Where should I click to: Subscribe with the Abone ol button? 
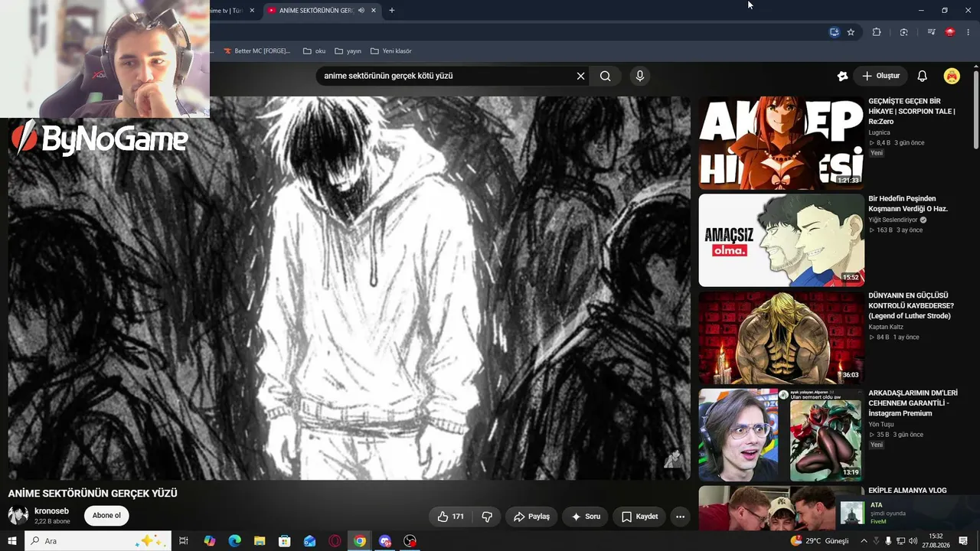click(x=106, y=516)
